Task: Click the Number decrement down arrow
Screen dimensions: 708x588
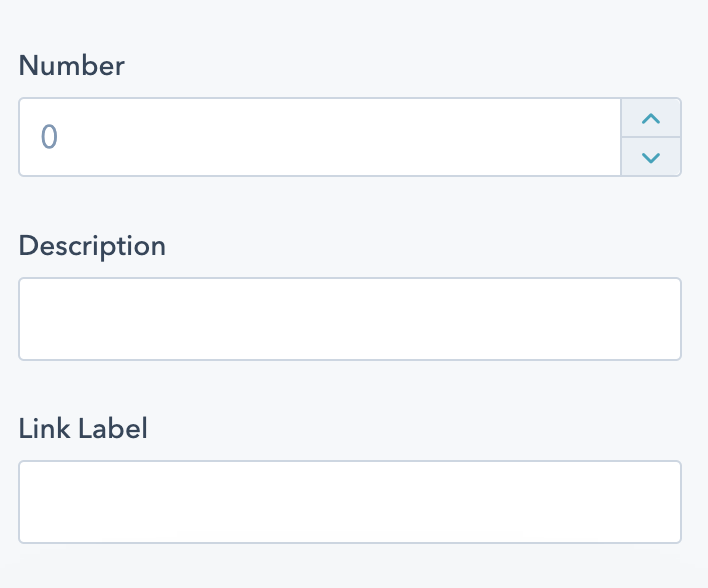Action: click(x=651, y=157)
